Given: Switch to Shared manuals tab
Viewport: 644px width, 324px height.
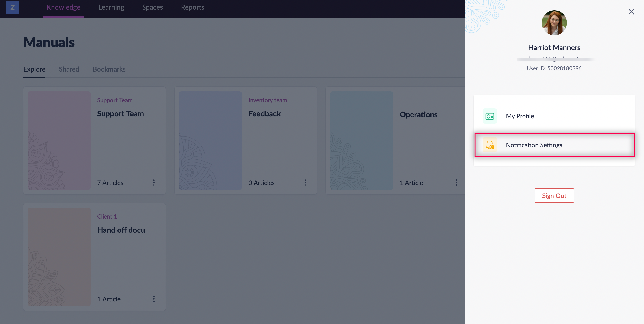Looking at the screenshot, I should (x=69, y=69).
